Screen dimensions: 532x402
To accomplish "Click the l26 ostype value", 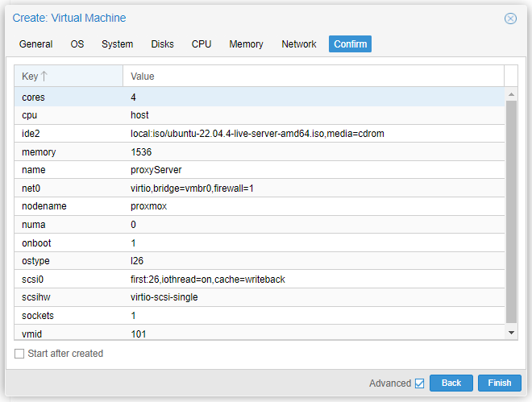I will 137,261.
